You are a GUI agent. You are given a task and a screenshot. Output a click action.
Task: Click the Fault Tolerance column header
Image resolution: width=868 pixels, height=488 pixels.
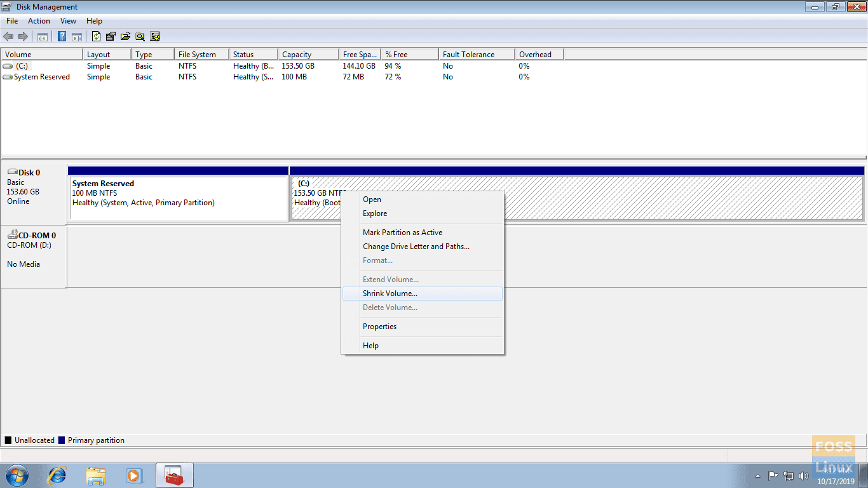(x=477, y=55)
